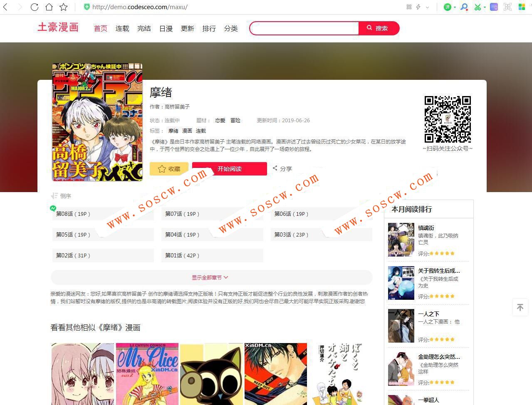Click the 镇魂街 ranking thumbnail
Image resolution: width=532 pixels, height=405 pixels.
coord(401,240)
